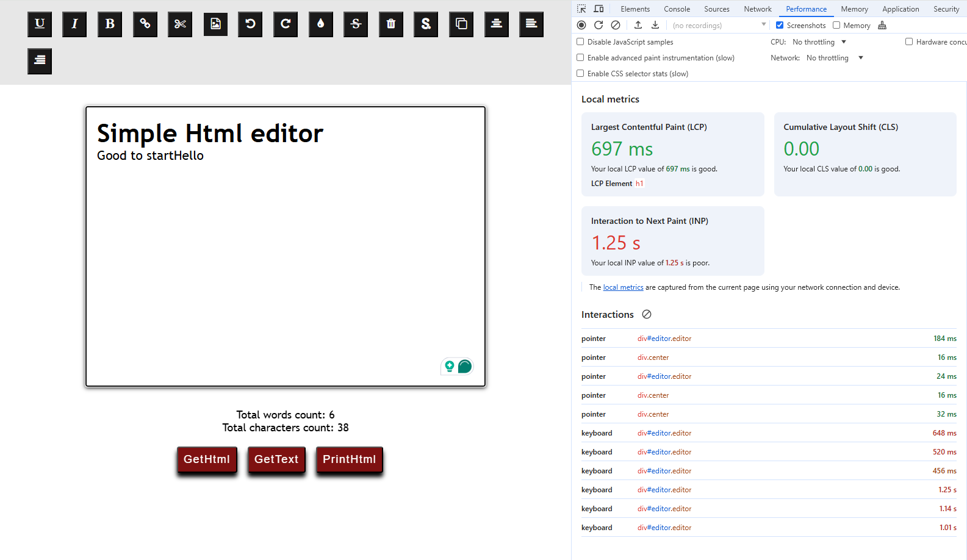
Task: Activate DevTools inspect element picker
Action: pyautogui.click(x=581, y=9)
